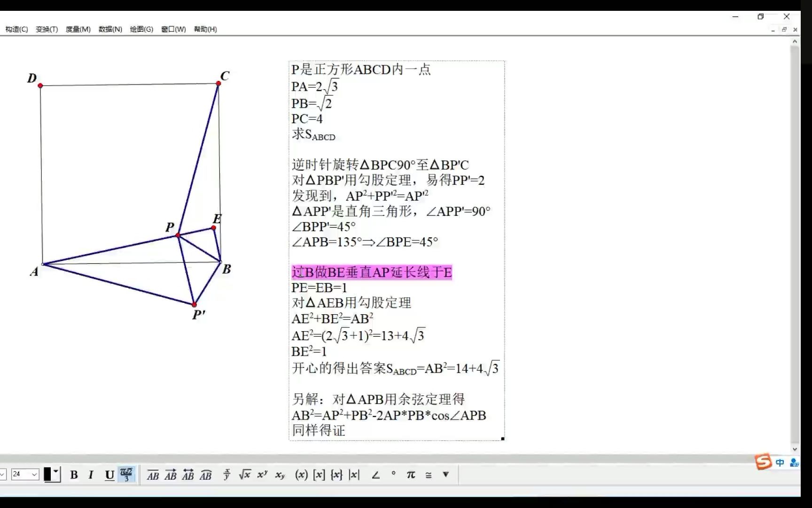Toggle italic text formatting
812x508 pixels.
point(91,475)
